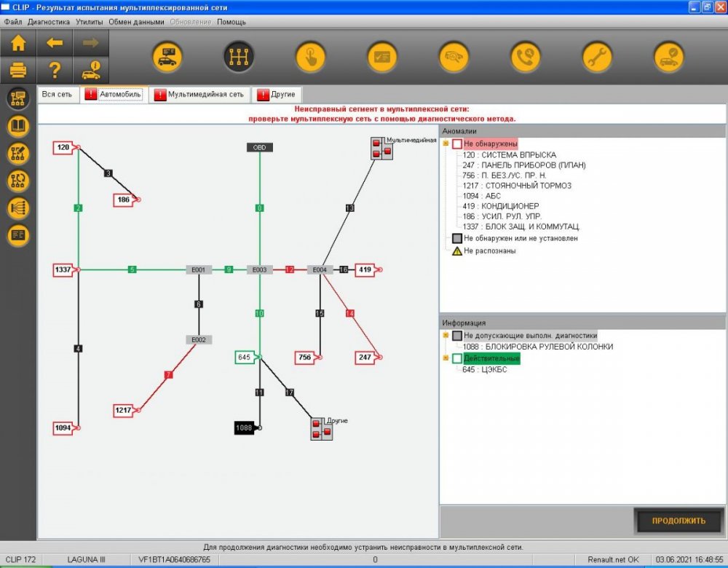Open the vehicle identification round icon
Image resolution: width=728 pixels, height=568 pixels.
(x=167, y=57)
